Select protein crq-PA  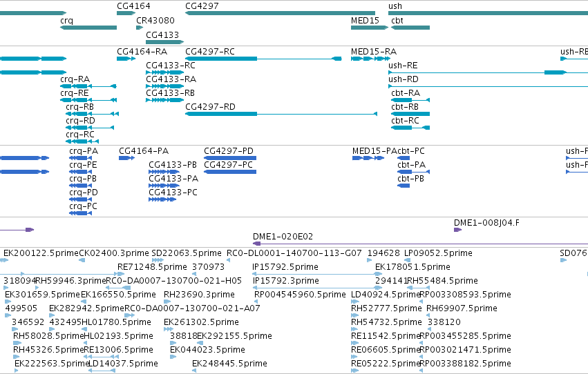pos(84,151)
